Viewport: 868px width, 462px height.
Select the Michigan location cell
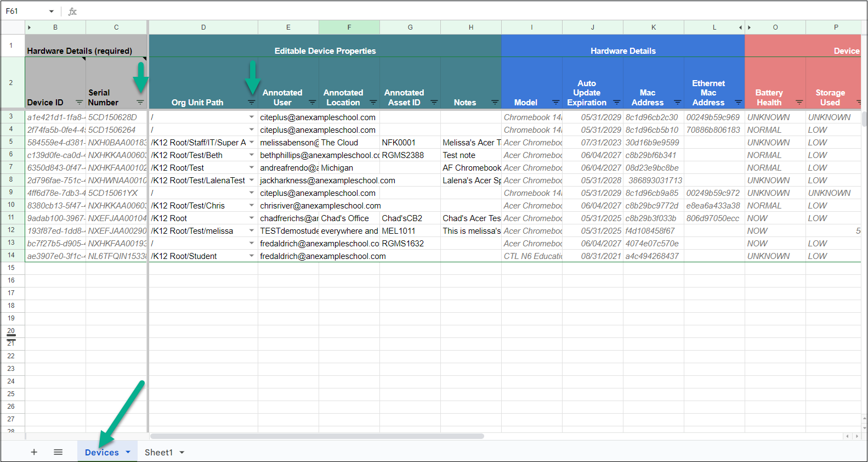(x=349, y=167)
